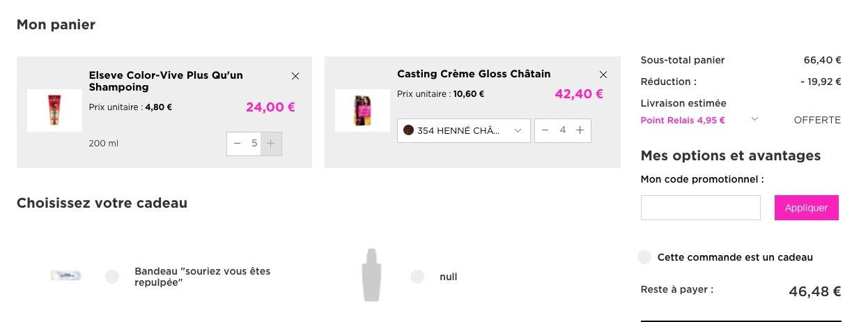The height and width of the screenshot is (322, 868).
Task: Click the 354 Henné brown color swatch
Action: (x=408, y=130)
